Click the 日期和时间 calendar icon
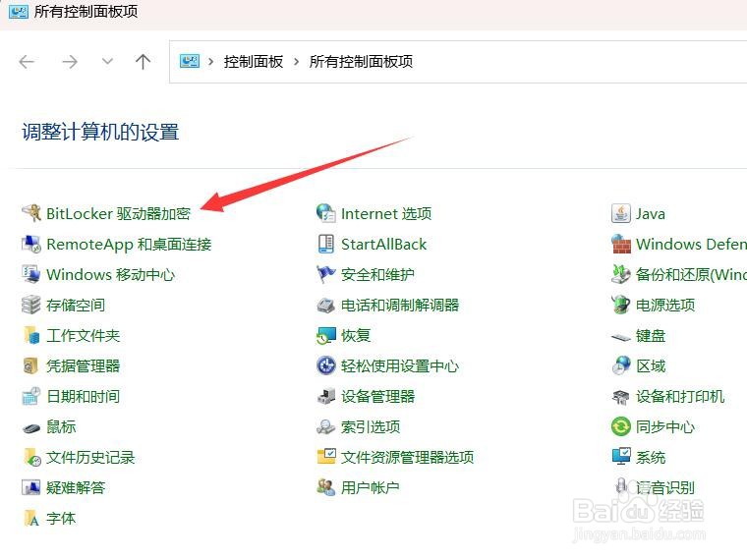747x560 pixels. click(31, 396)
